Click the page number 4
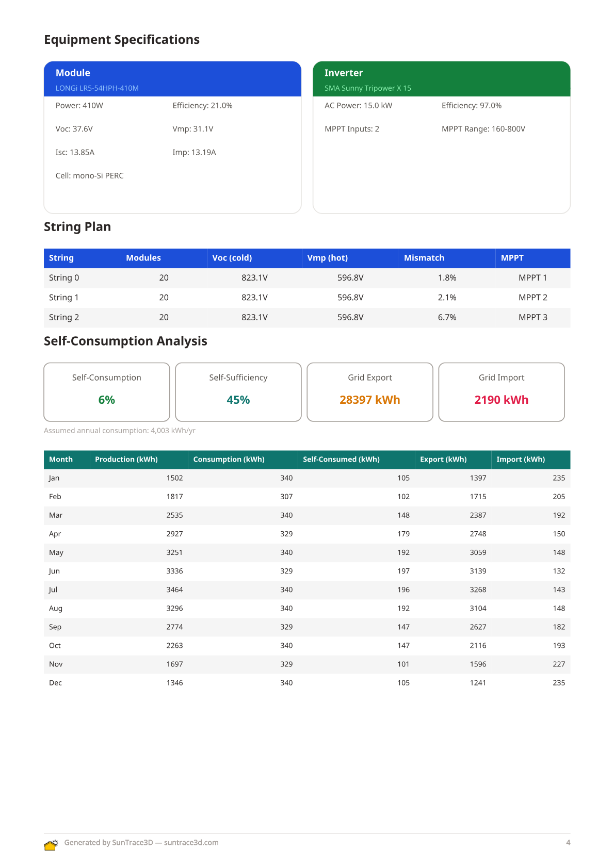The image size is (614, 868). pos(568,842)
